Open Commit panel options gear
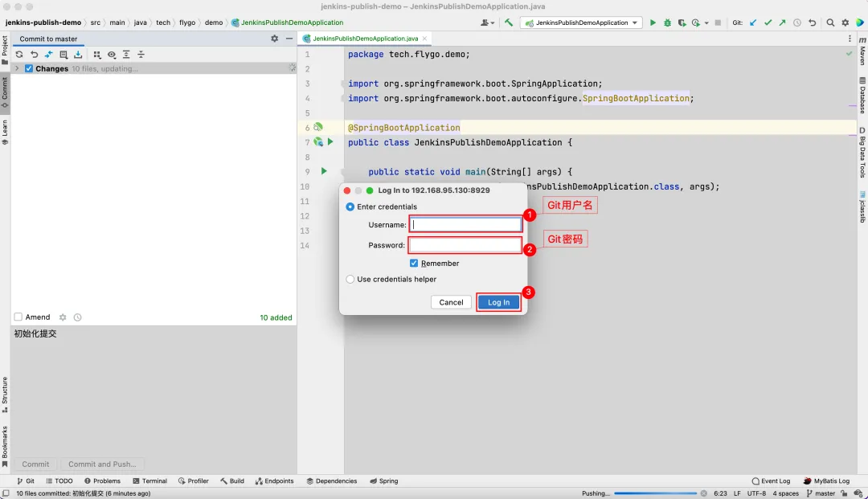The width and height of the screenshot is (868, 499). (275, 39)
